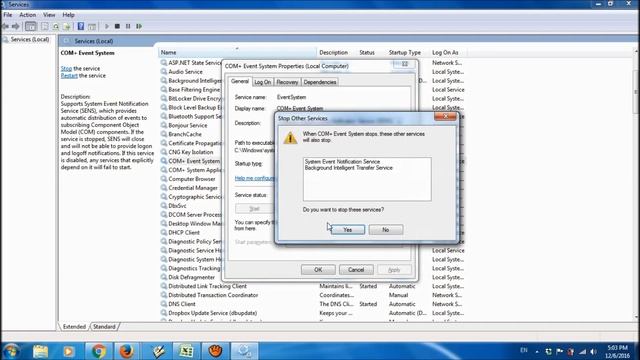Screen dimensions: 640x360
Task: Select the Computer Browser service row
Action: (192, 179)
